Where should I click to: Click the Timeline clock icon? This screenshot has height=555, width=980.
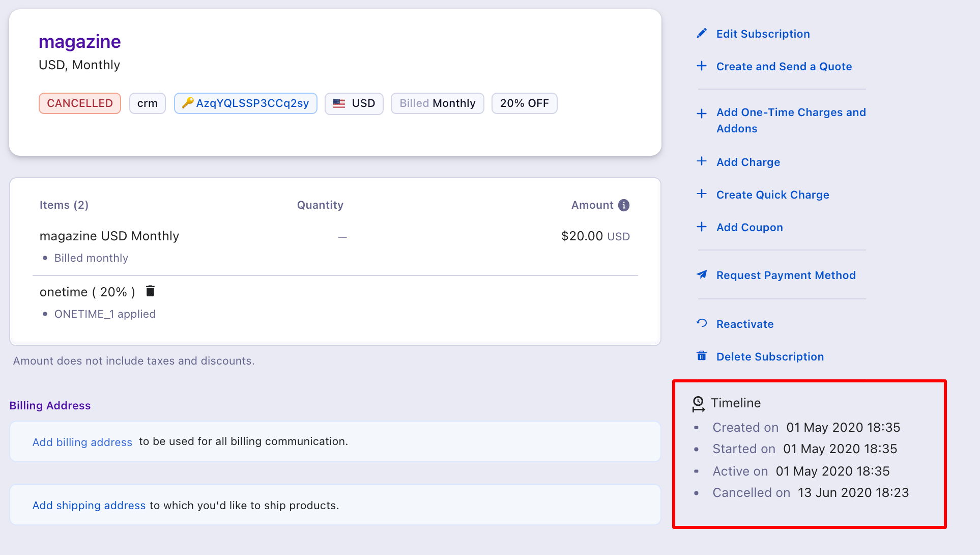click(x=699, y=403)
